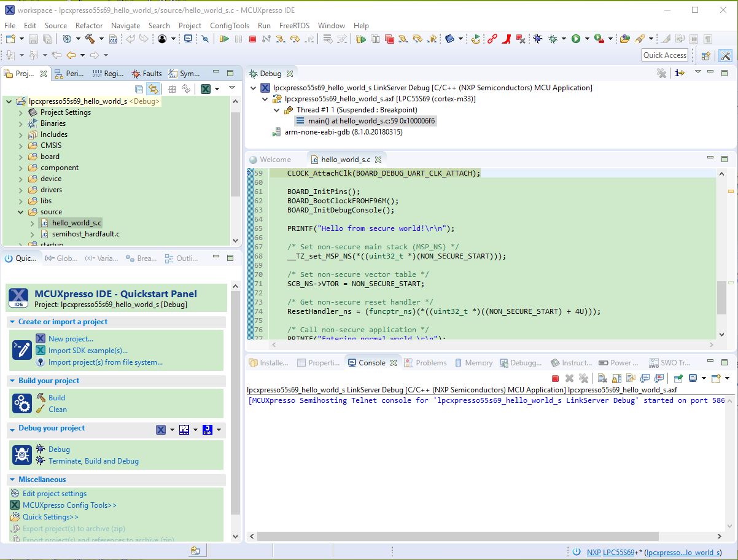Click Terminate, Build and Debug link
738x560 pixels.
tap(93, 461)
